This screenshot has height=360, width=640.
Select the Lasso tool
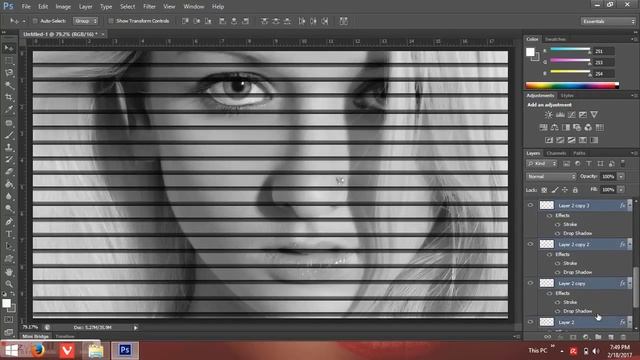(x=9, y=73)
